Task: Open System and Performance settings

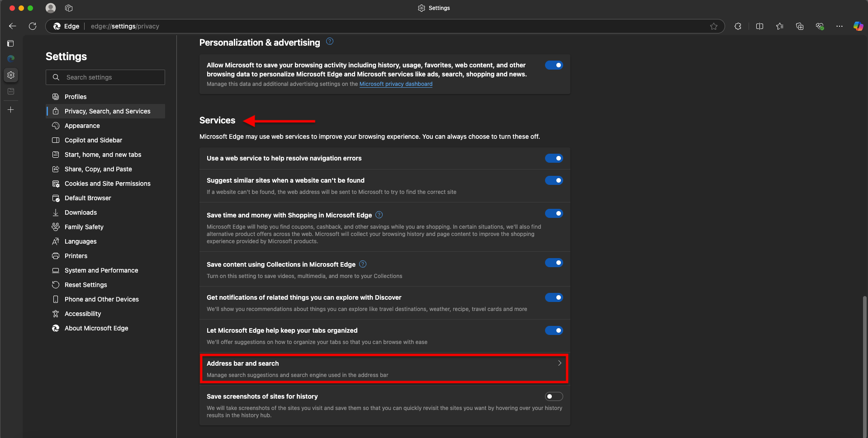Action: (105, 270)
